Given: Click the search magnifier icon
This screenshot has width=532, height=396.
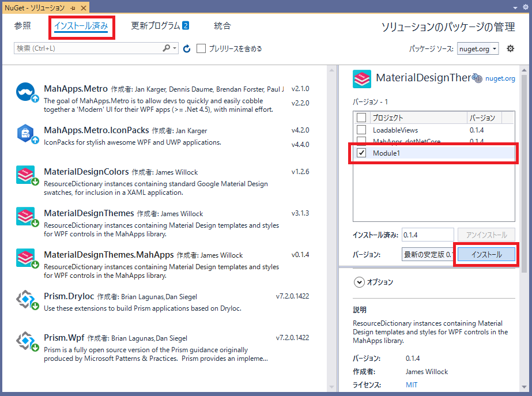Looking at the screenshot, I should click(x=166, y=48).
